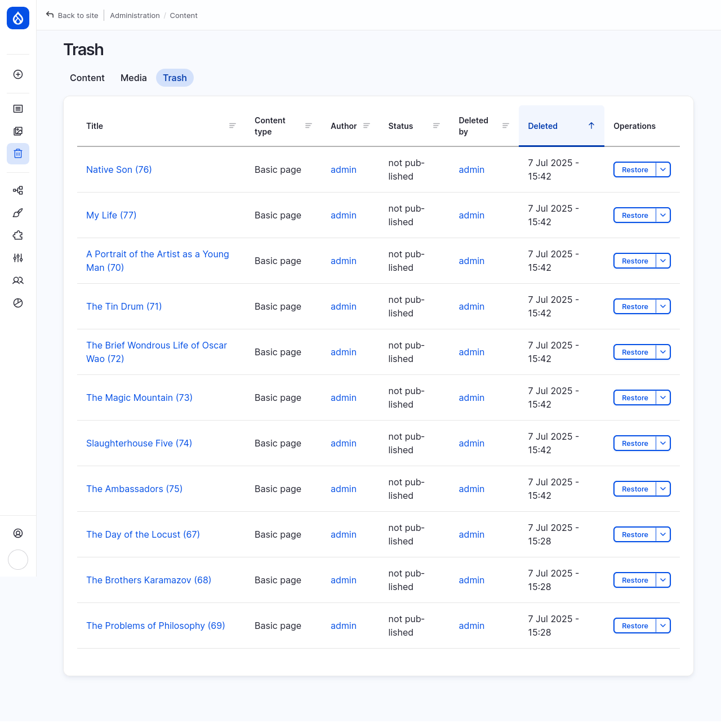This screenshot has width=721, height=728.
Task: Open Appearance via the paintbrush icon
Action: (17, 213)
